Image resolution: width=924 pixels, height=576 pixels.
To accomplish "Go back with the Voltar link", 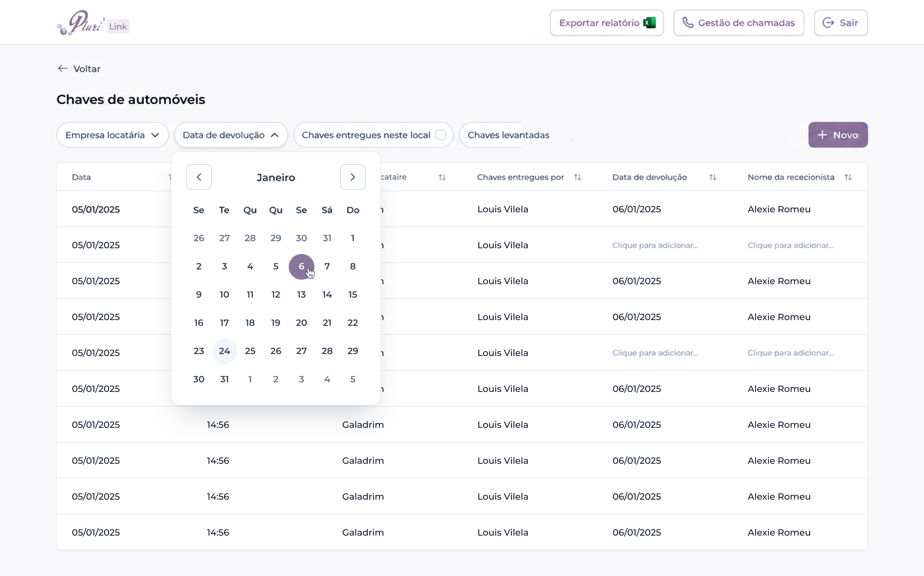I will 79,69.
